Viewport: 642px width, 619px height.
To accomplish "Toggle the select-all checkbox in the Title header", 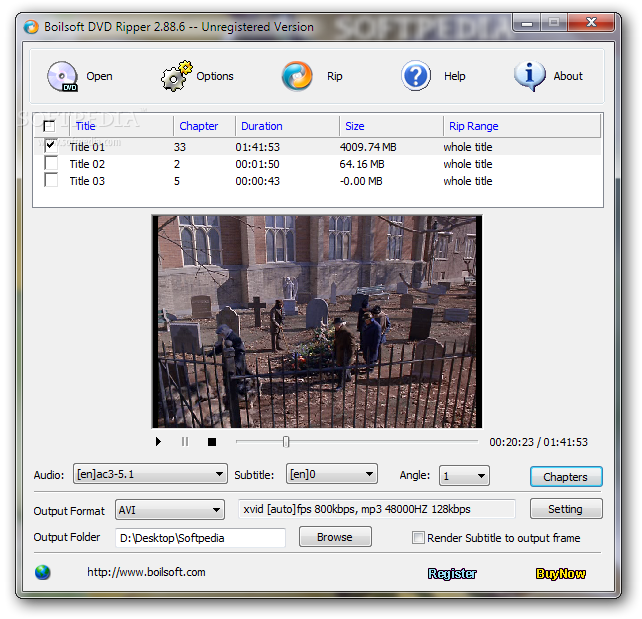I will click(x=49, y=126).
